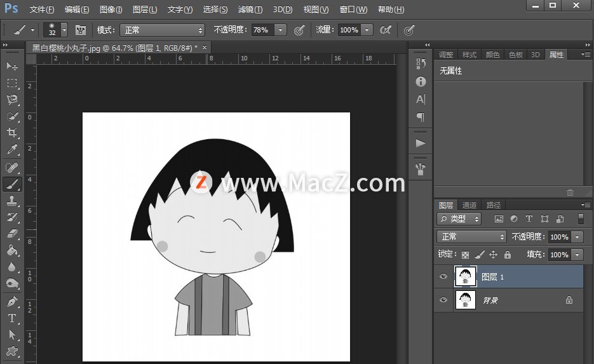Select the Spot Healing Brush tool
The height and width of the screenshot is (364, 594).
12,168
